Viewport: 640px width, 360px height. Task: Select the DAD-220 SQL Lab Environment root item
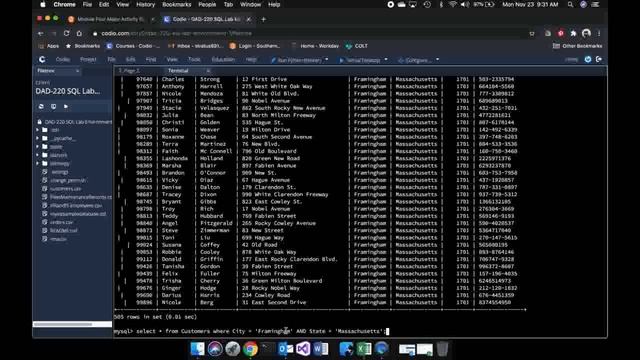(74, 122)
